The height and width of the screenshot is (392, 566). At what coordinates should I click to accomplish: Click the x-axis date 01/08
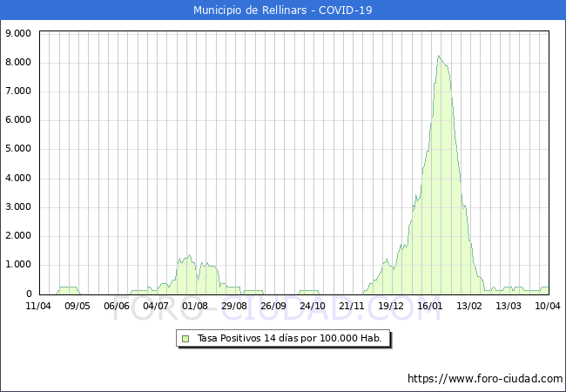pos(195,306)
